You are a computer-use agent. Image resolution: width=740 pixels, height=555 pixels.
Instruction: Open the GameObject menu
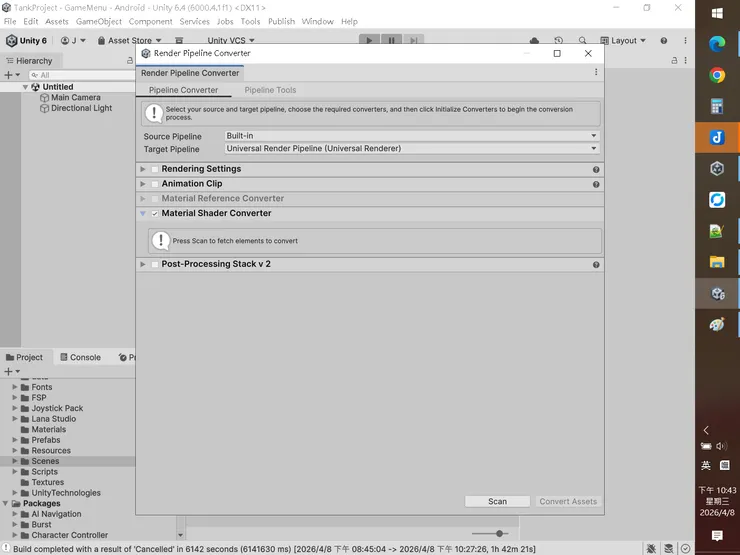coord(99,21)
